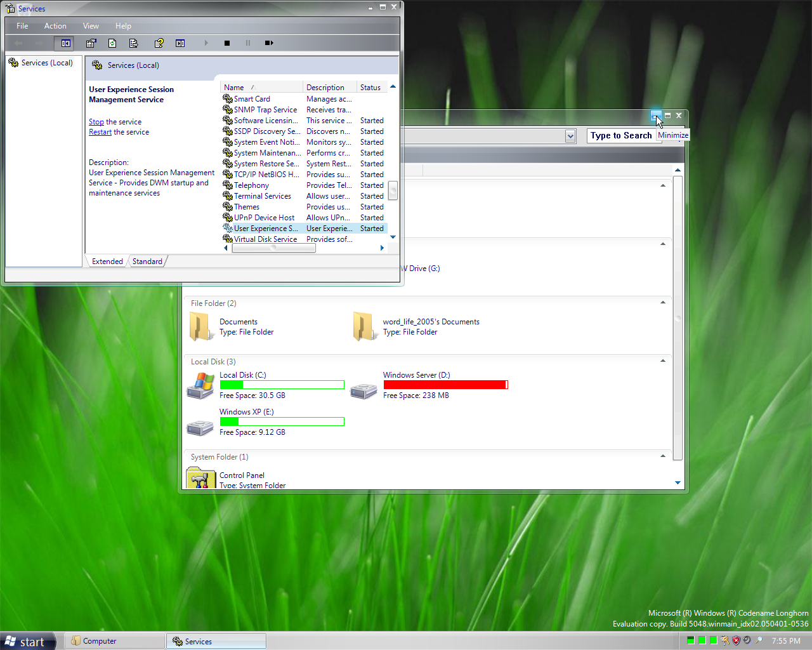Click the Documents folder icon
Image resolution: width=812 pixels, height=650 pixels.
[202, 327]
